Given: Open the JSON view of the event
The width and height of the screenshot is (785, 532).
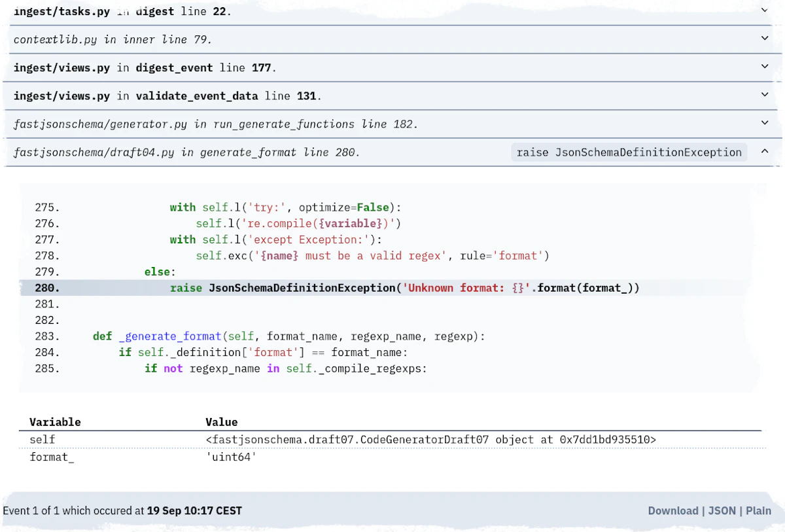Looking at the screenshot, I should coord(722,510).
